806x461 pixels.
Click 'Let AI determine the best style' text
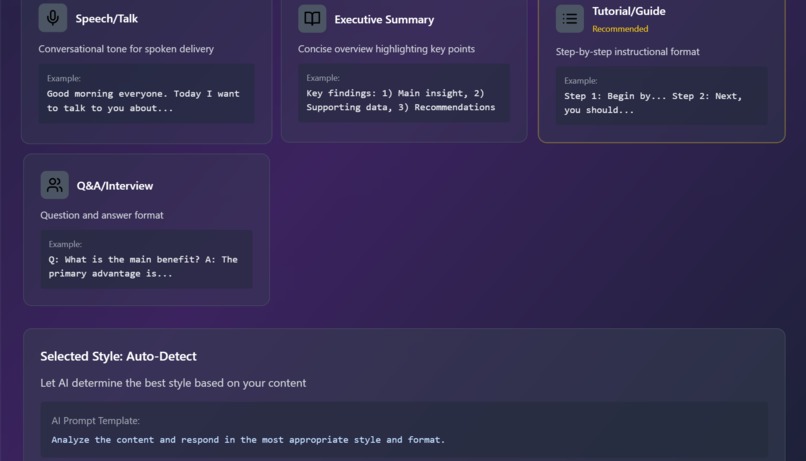(x=173, y=383)
